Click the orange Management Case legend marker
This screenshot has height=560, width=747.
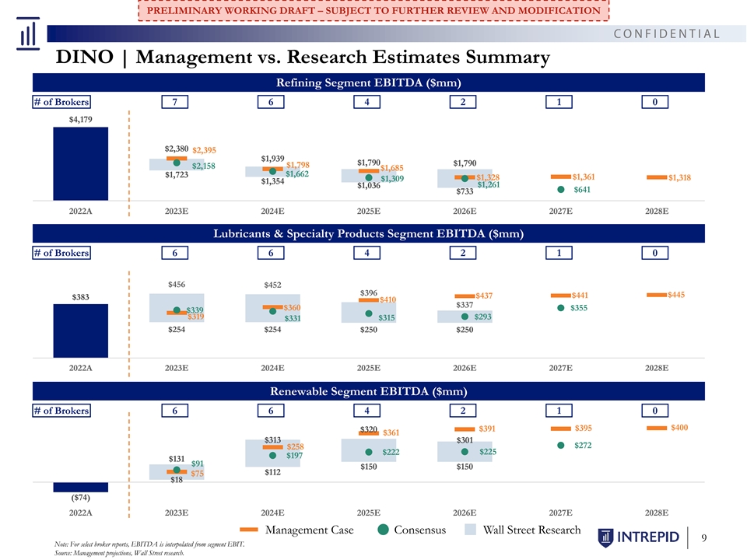[x=249, y=530]
